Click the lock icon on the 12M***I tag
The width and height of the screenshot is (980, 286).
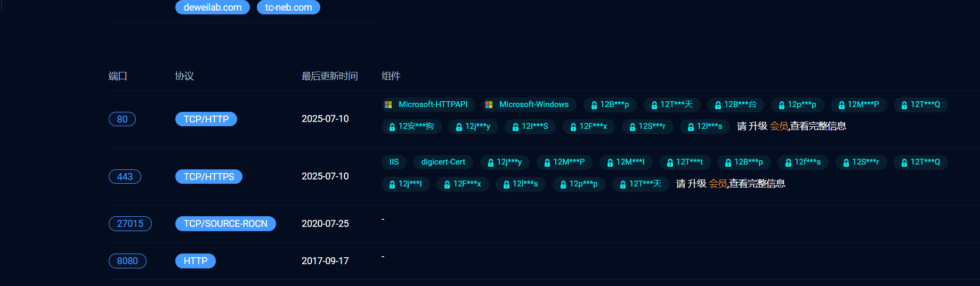point(610,162)
